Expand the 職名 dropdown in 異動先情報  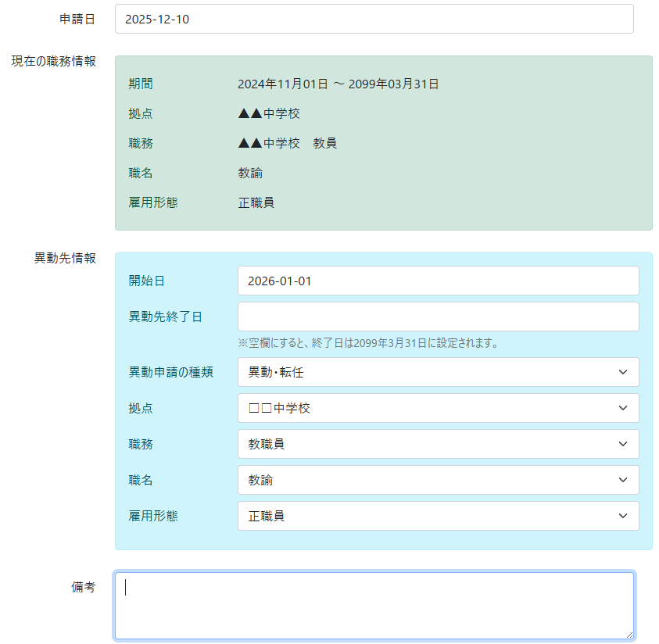click(x=438, y=480)
